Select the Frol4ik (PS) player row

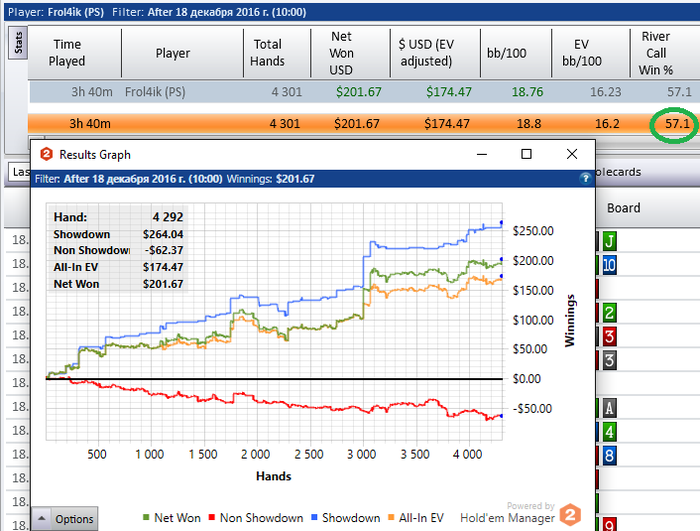(x=364, y=92)
